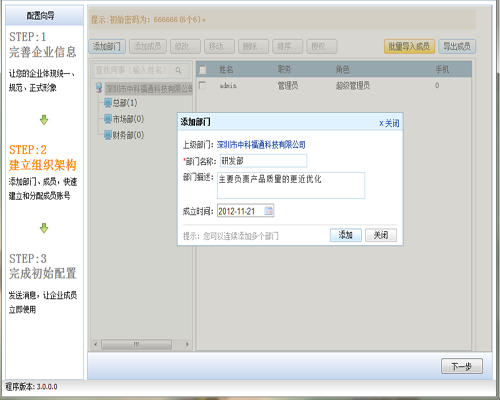The height and width of the screenshot is (400, 500).
Task: Check the admin row checkbox
Action: (x=202, y=85)
